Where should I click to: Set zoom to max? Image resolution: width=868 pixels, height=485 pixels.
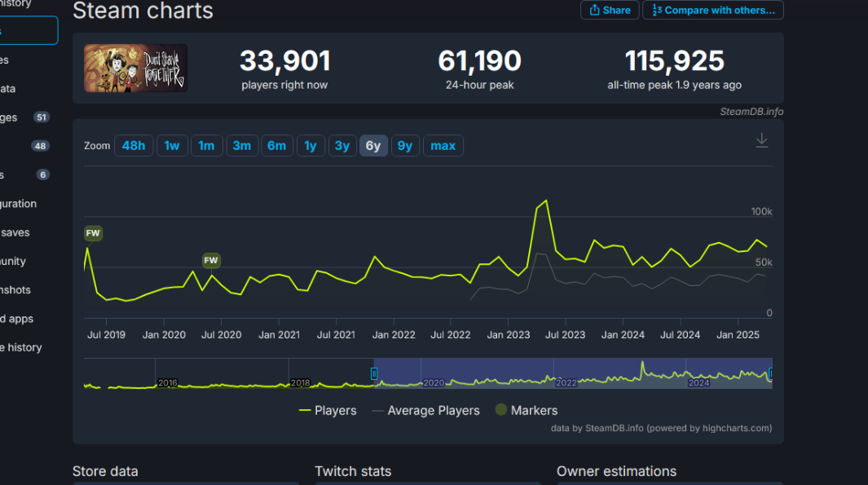click(x=443, y=146)
